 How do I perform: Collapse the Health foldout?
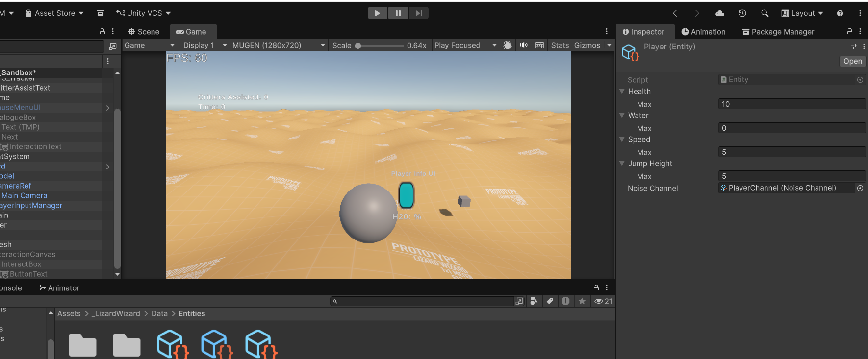pyautogui.click(x=622, y=91)
